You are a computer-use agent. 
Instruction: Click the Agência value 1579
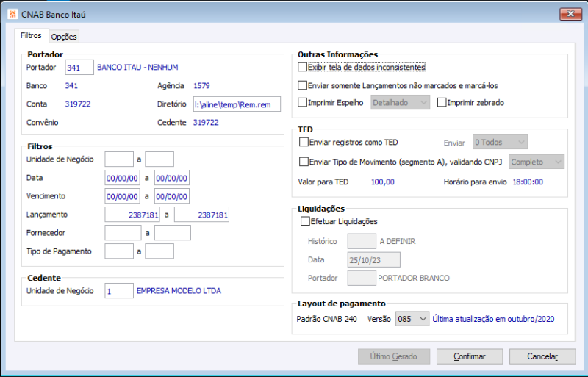201,85
